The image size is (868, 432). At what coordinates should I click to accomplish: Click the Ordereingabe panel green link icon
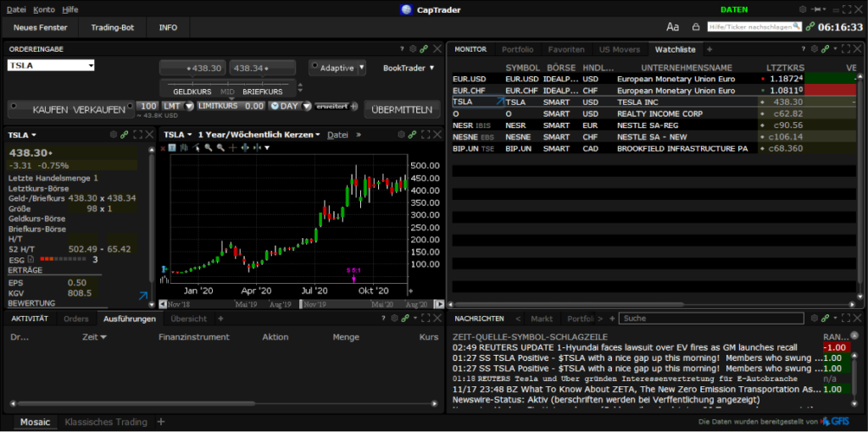424,48
